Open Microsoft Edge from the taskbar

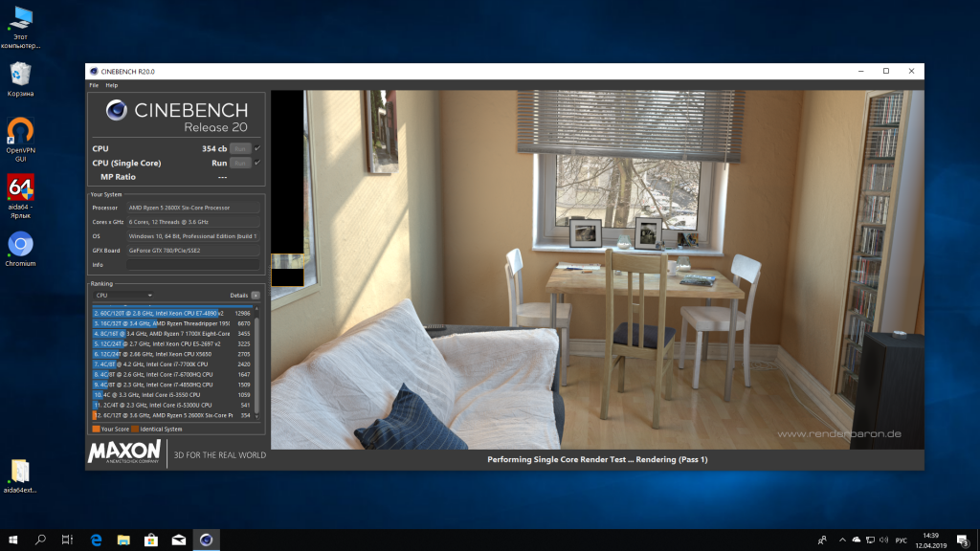pyautogui.click(x=96, y=540)
